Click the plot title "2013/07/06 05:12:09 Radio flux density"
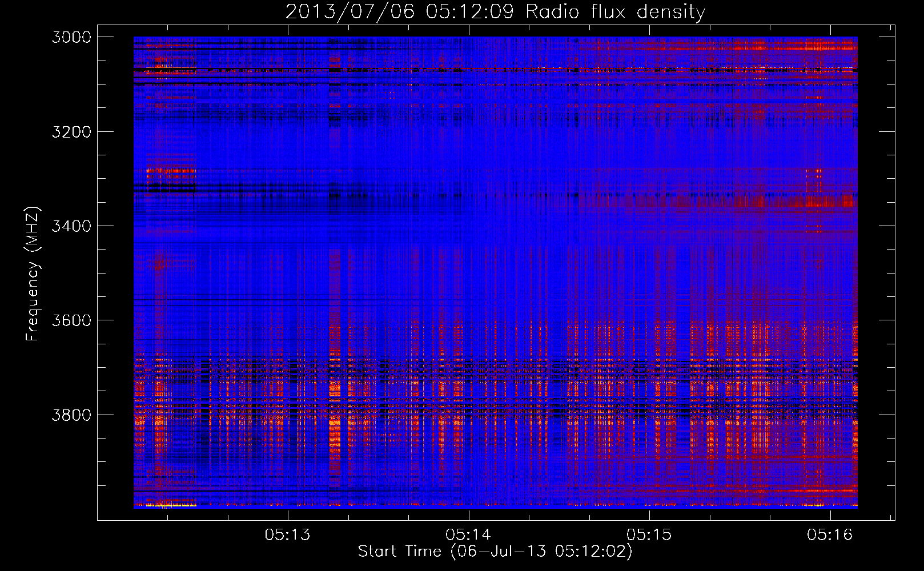 [495, 11]
